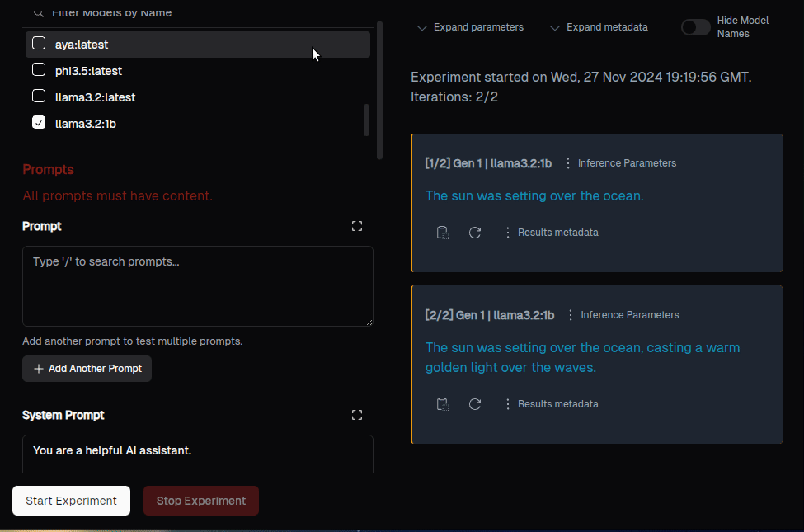Click the 'The sun was setting over the ocean.' text

[x=534, y=196]
